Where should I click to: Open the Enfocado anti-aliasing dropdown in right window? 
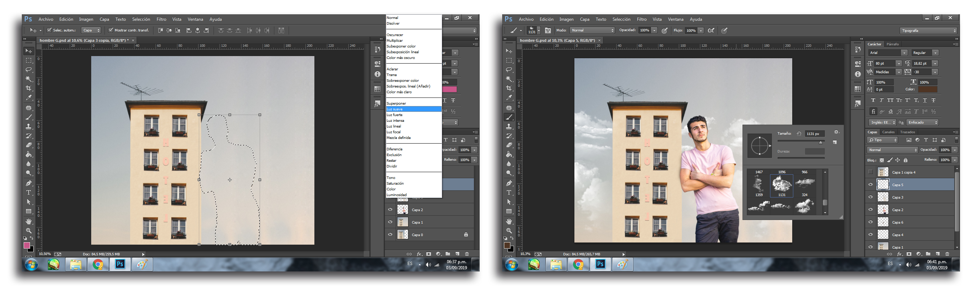click(922, 122)
